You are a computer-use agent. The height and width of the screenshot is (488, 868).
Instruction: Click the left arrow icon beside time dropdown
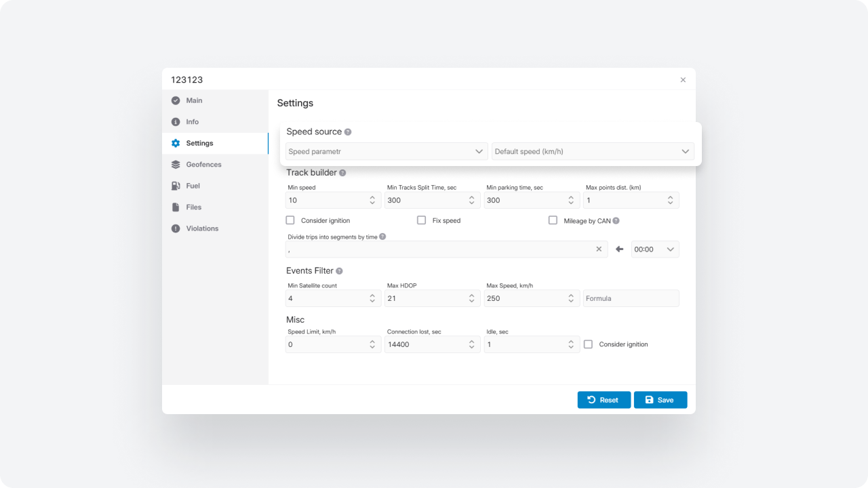[x=619, y=249]
